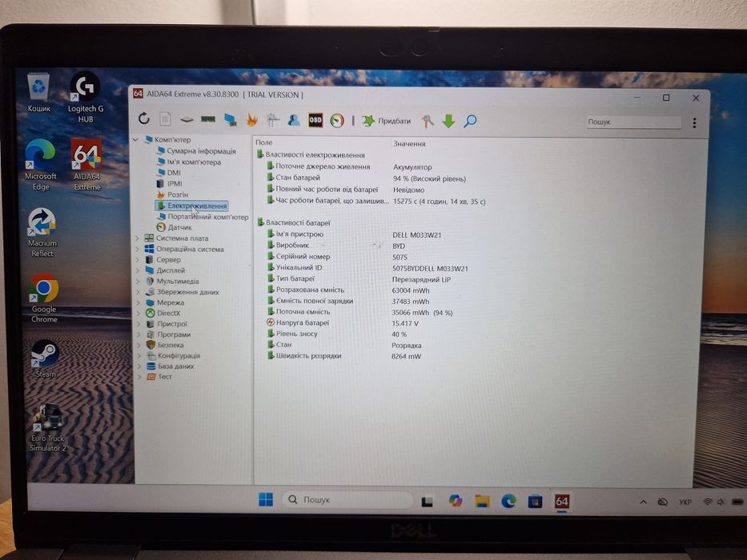Expand the DirectX node

coord(138,313)
